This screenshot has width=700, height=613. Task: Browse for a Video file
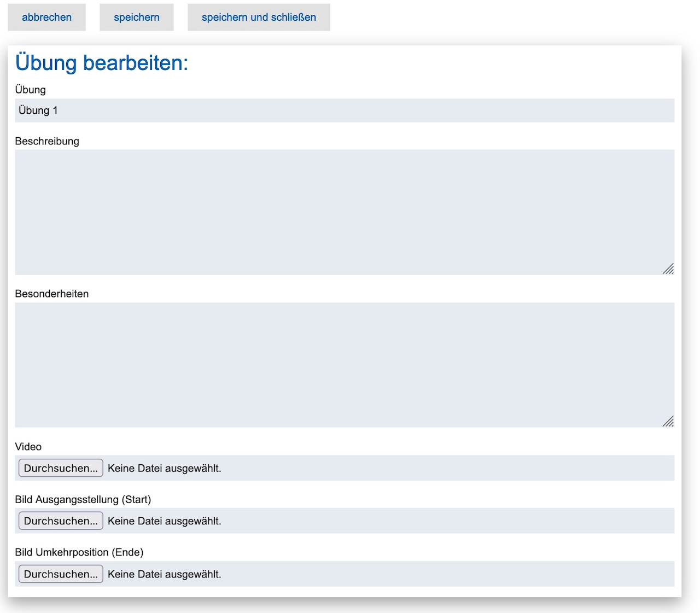[61, 468]
